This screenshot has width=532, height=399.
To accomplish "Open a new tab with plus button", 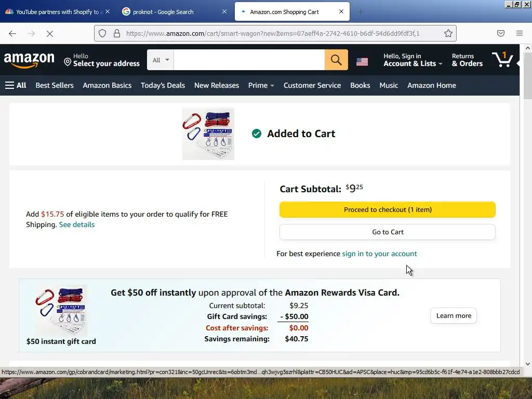I will tap(361, 12).
